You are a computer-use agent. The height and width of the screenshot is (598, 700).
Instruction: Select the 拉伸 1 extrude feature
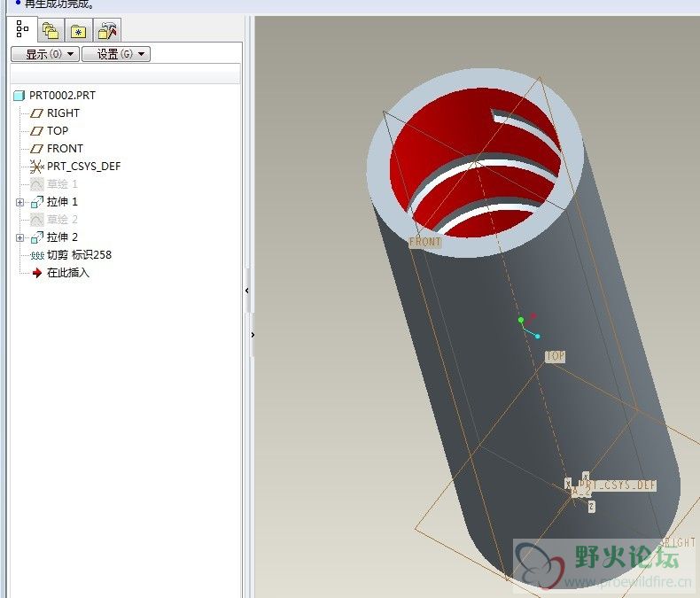tap(62, 202)
